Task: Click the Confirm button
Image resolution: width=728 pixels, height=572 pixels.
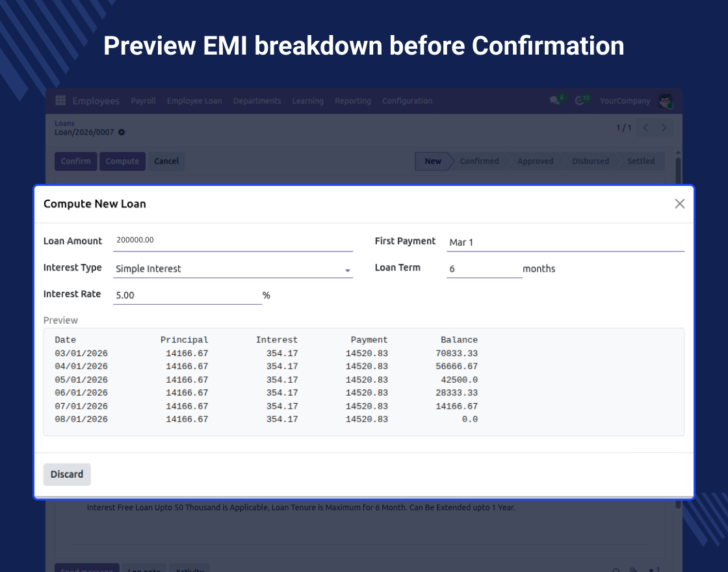Action: coord(75,161)
